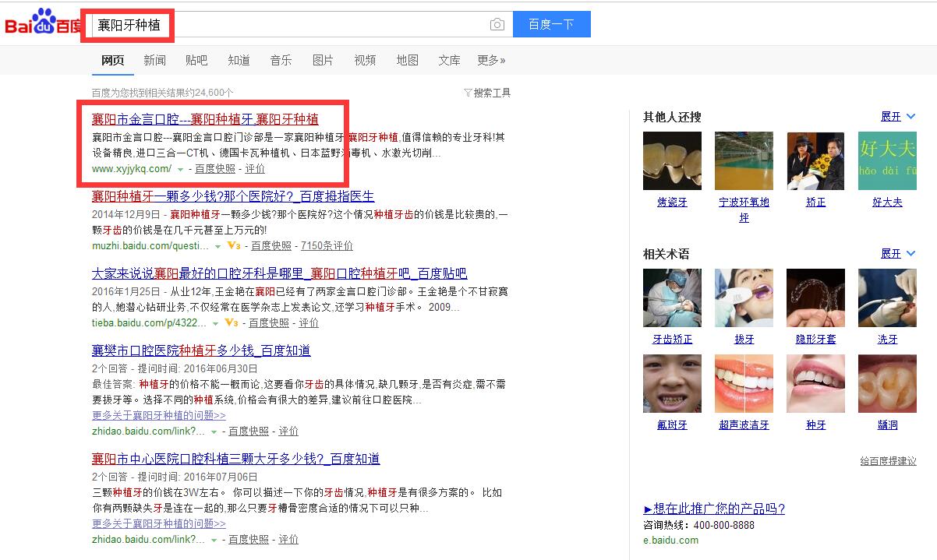This screenshot has width=937, height=560.
Task: Expand 展开 in 相关术语 section
Action: tap(898, 254)
